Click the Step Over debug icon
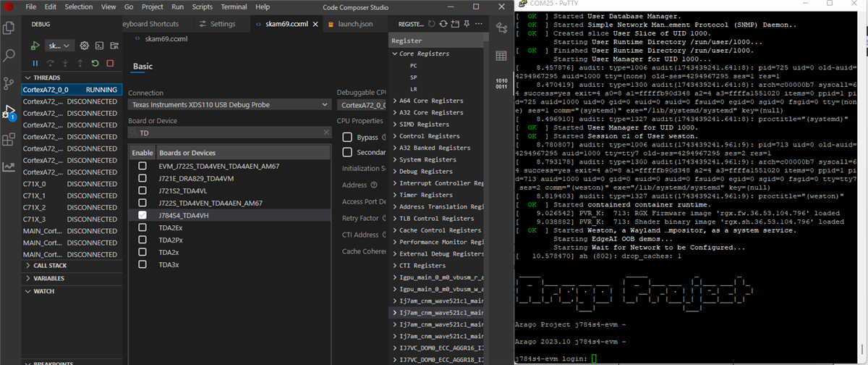 50,64
